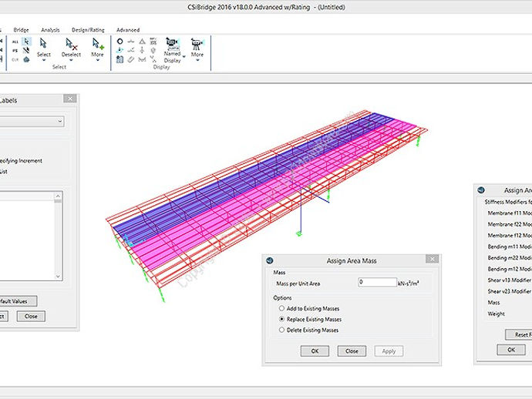
Task: Open the Analysis ribbon tab
Action: pyautogui.click(x=50, y=30)
